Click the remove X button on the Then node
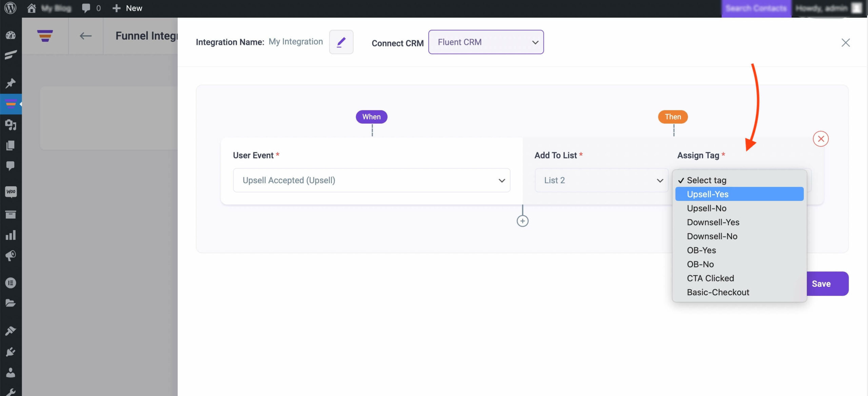The width and height of the screenshot is (868, 396). 821,139
